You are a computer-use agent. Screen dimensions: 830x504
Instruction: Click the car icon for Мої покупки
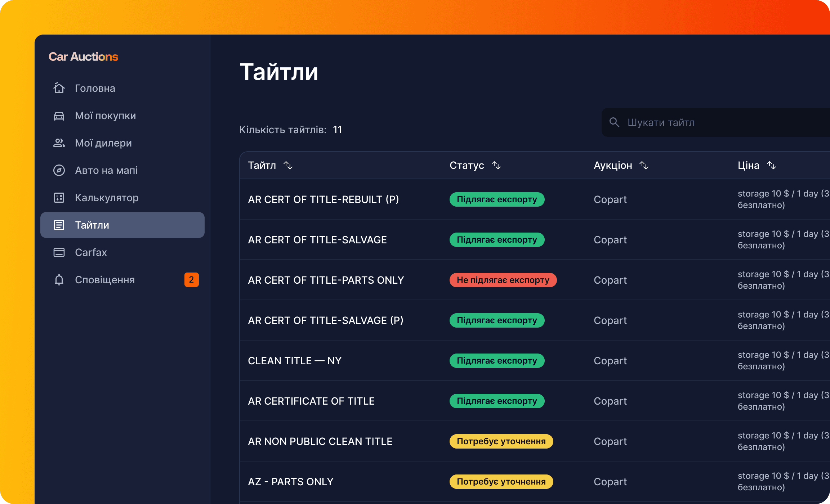(x=59, y=116)
